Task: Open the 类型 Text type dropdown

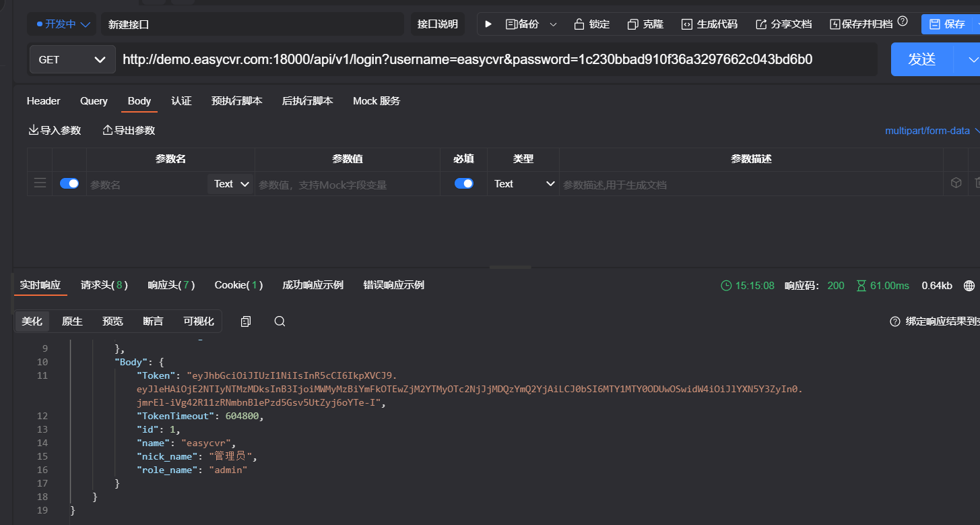Action: tap(523, 184)
